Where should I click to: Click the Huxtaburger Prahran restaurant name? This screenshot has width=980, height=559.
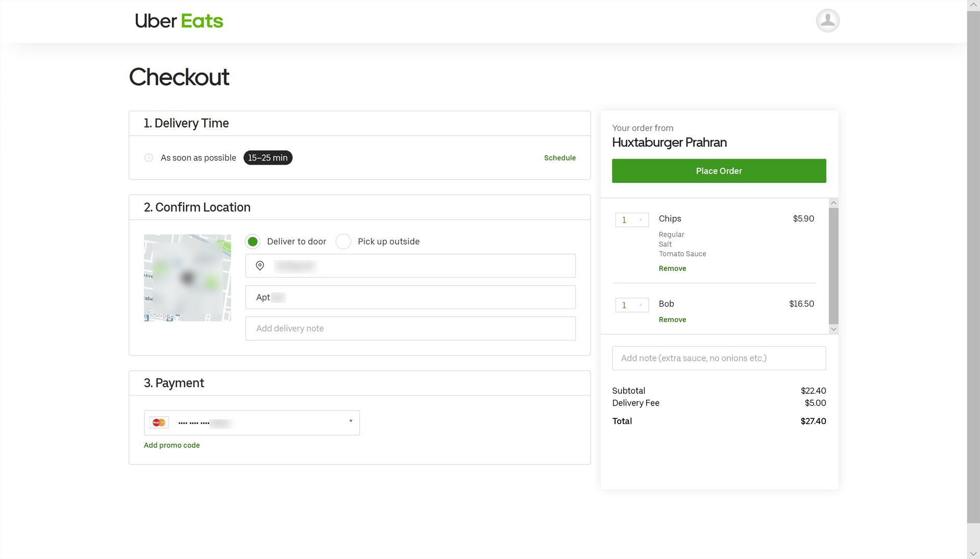[x=669, y=142]
